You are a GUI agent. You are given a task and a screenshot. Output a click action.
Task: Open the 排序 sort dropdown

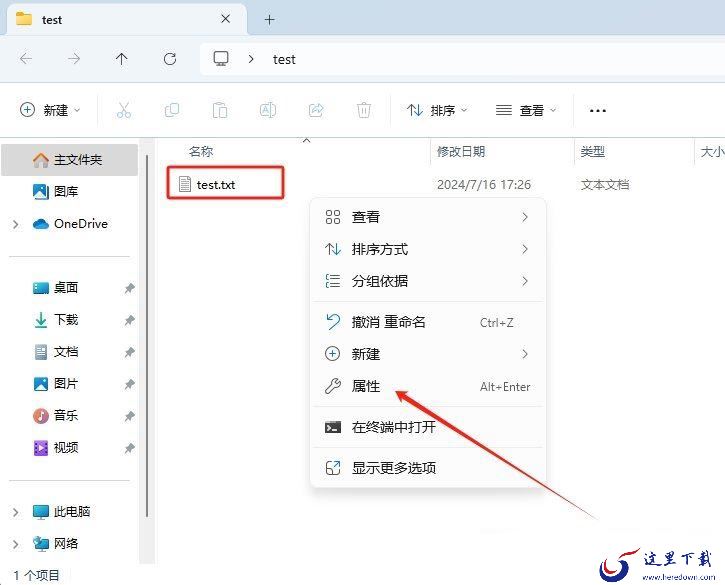(x=437, y=111)
